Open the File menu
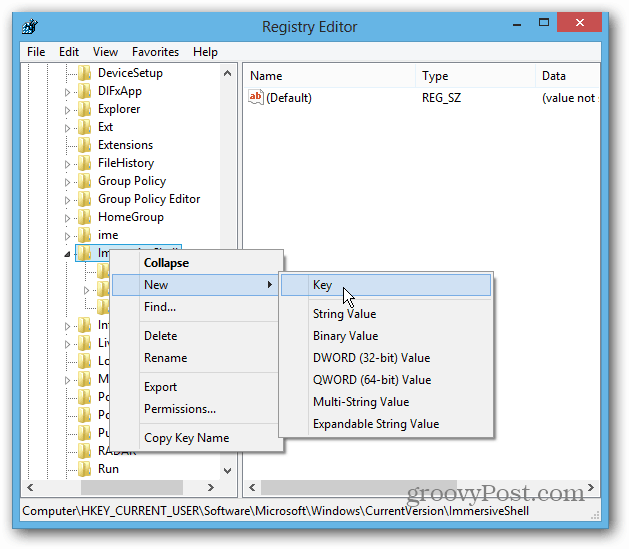 (x=36, y=52)
